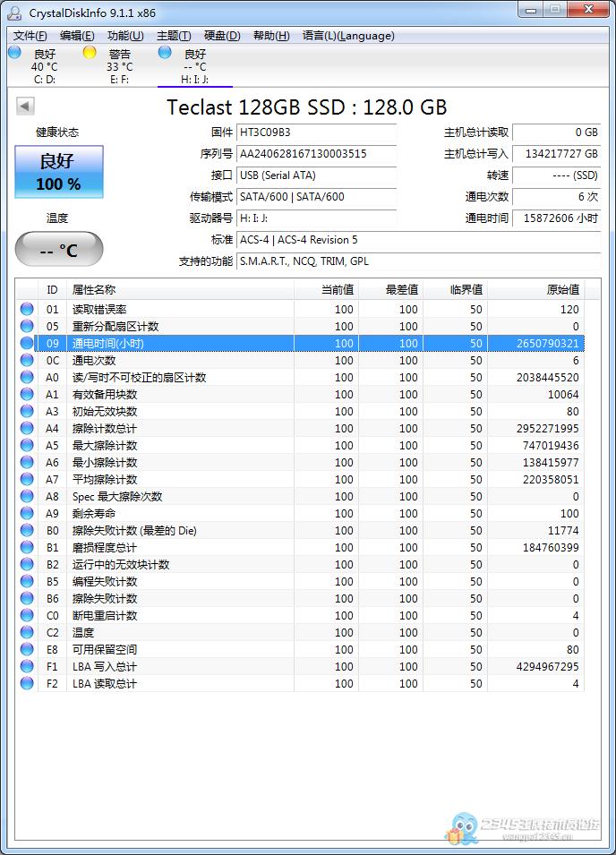The width and height of the screenshot is (616, 855).
Task: Click power-on hours value 15872606 小时
Action: pyautogui.click(x=556, y=218)
